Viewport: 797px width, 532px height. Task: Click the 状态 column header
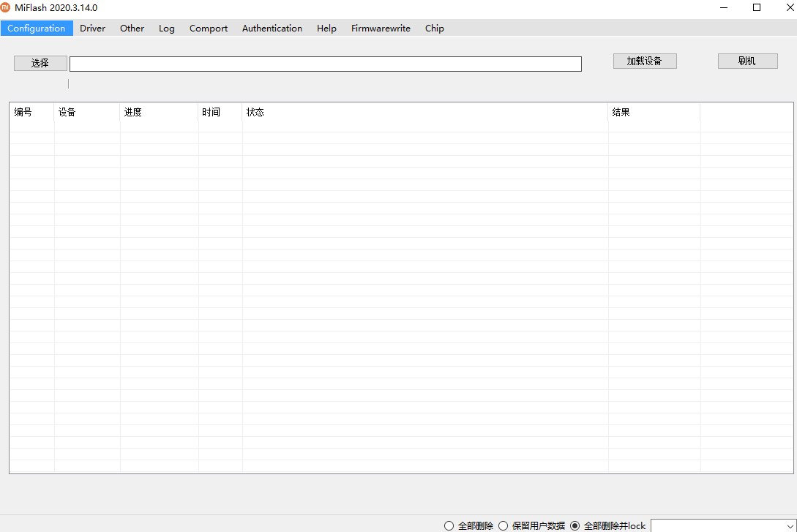pos(424,113)
